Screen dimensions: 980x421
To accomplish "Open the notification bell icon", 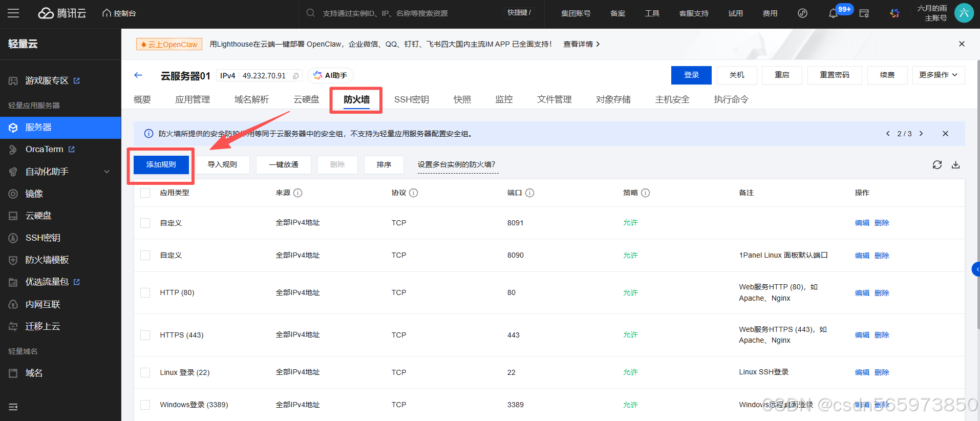I will [833, 13].
